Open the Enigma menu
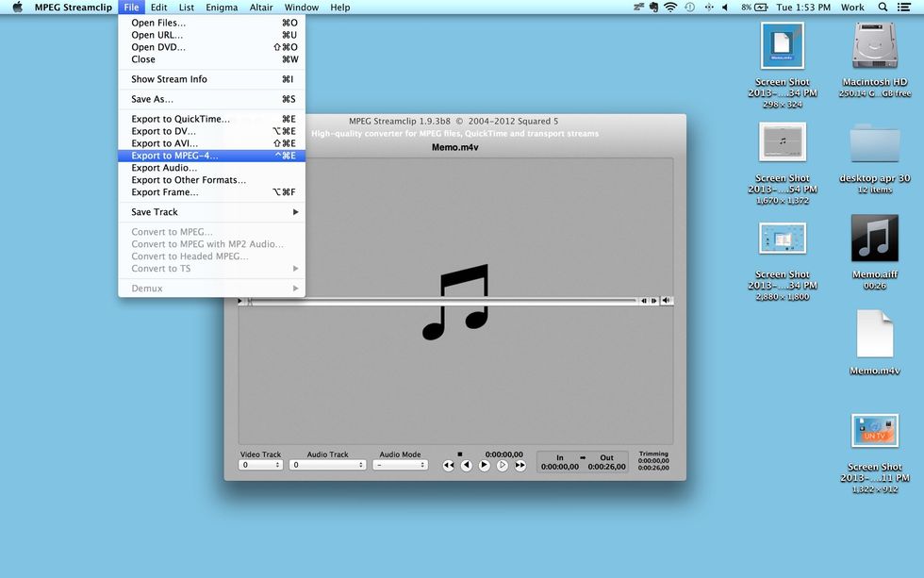Image resolution: width=924 pixels, height=578 pixels. [222, 7]
